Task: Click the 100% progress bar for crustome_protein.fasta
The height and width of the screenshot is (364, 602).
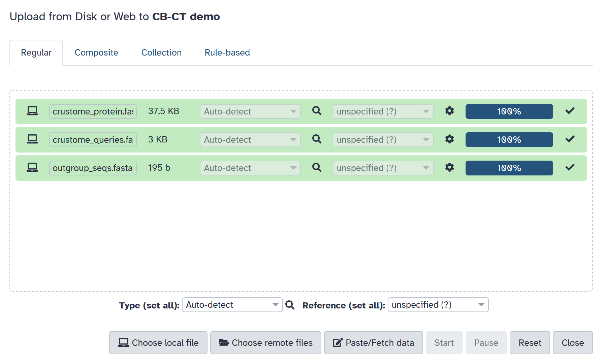Action: pos(509,111)
